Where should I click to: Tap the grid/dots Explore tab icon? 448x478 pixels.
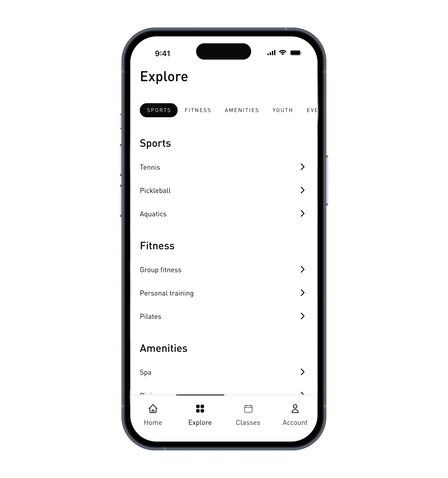point(200,407)
